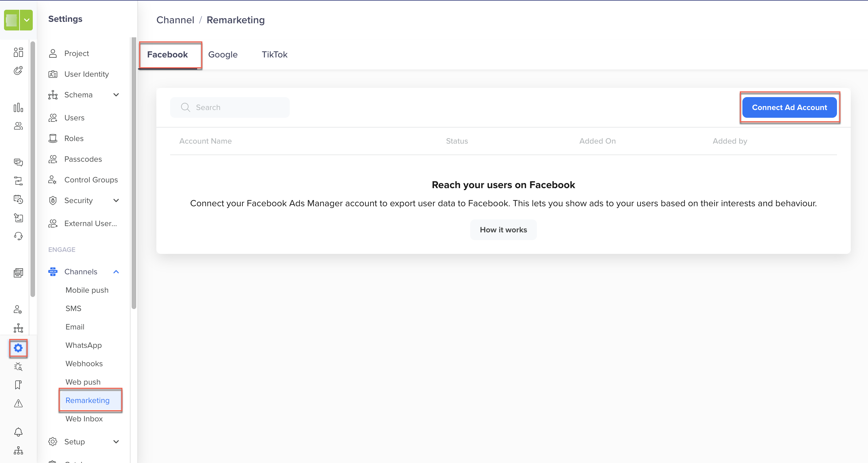
Task: Click the settings menu scrollbar
Action: (134, 173)
